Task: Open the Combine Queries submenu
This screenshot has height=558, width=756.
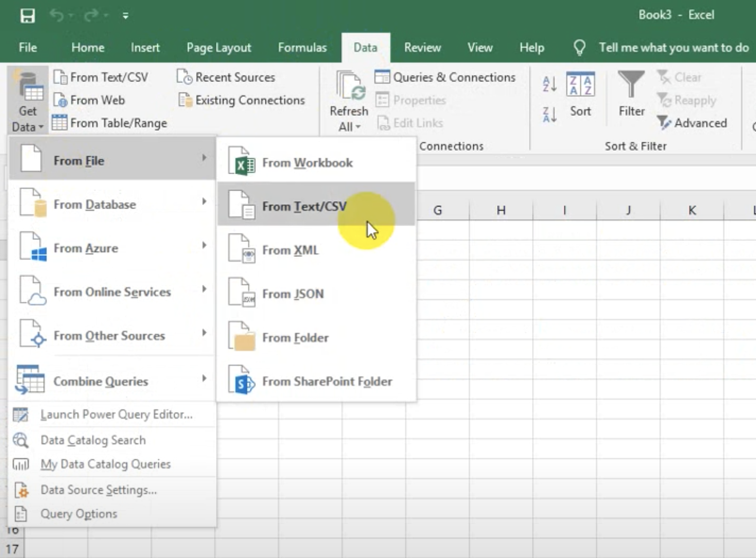Action: [x=100, y=381]
